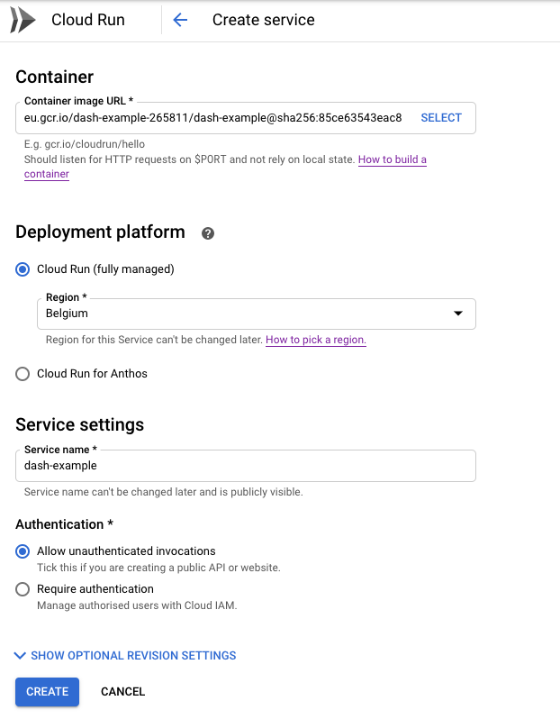Choose Allow unauthenticated invocations
Viewport: 560px width, 728px height.
[23, 551]
